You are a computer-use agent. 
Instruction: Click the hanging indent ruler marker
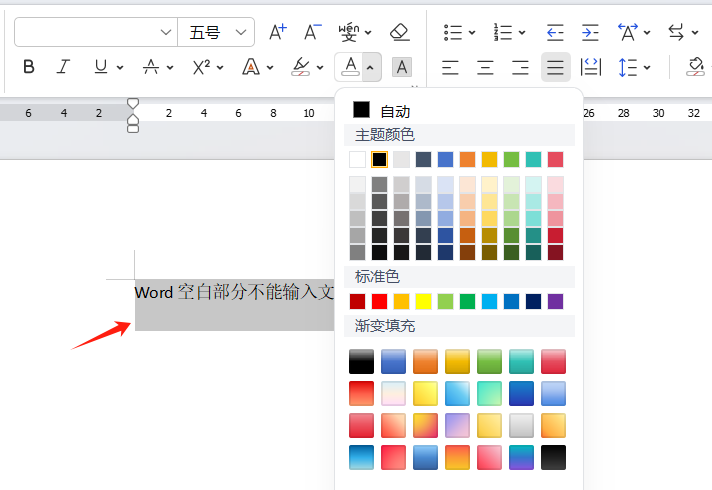point(133,119)
